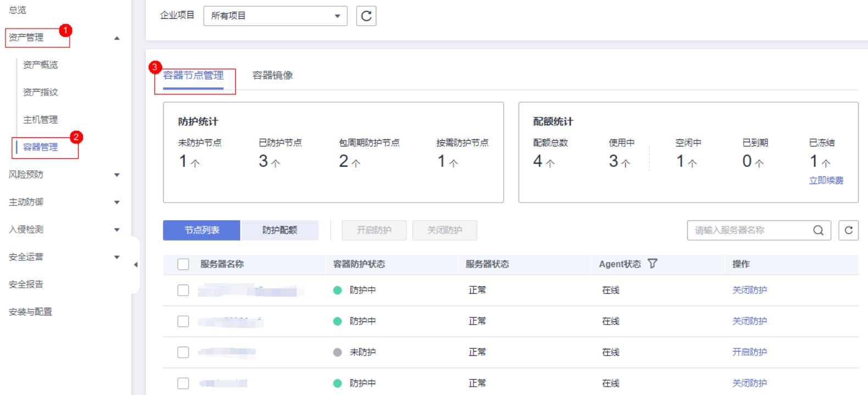
Task: Switch to the 容器镜像 tab
Action: coord(272,75)
